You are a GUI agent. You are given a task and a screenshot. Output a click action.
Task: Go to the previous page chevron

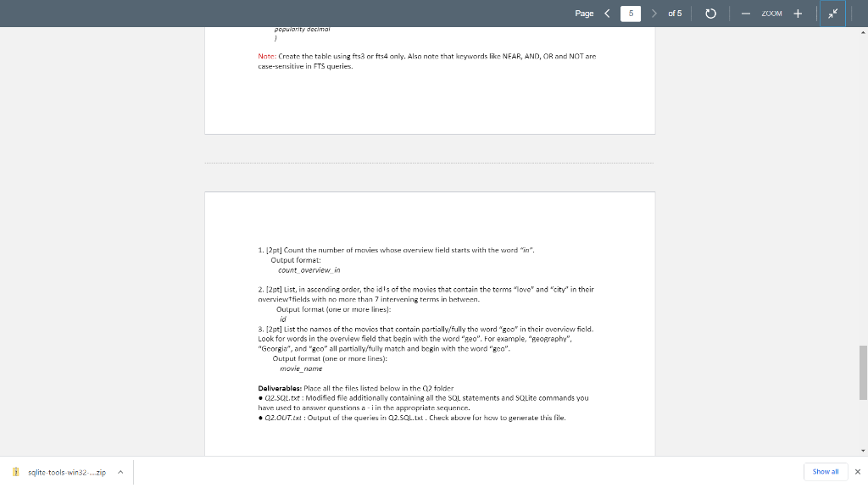click(x=607, y=13)
